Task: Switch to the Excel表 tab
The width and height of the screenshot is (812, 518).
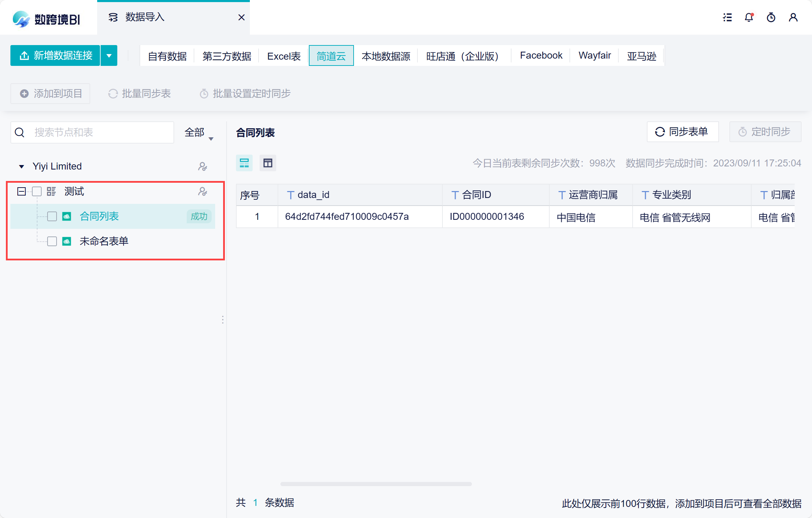Action: pos(284,56)
